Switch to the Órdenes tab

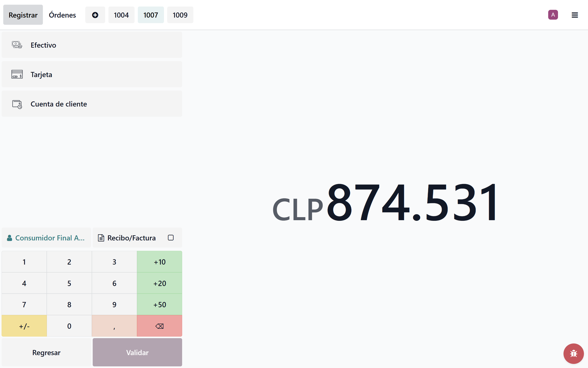coord(62,15)
